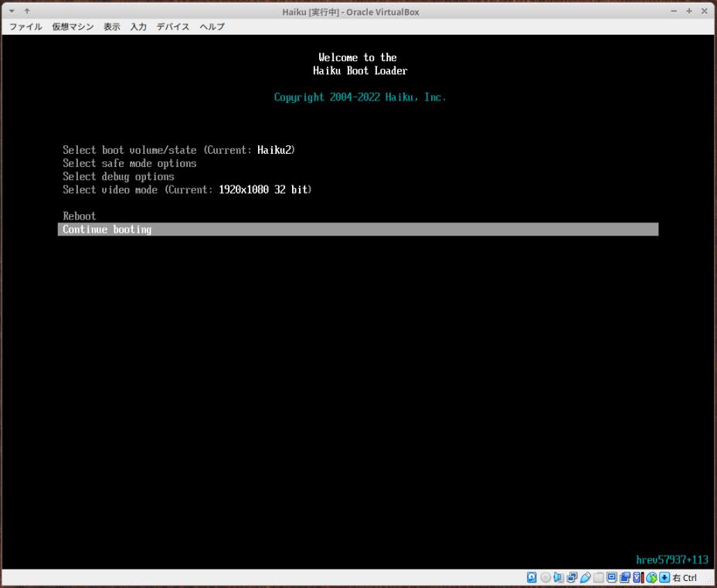
Task: Maximize the VirtualBox window
Action: point(689,11)
